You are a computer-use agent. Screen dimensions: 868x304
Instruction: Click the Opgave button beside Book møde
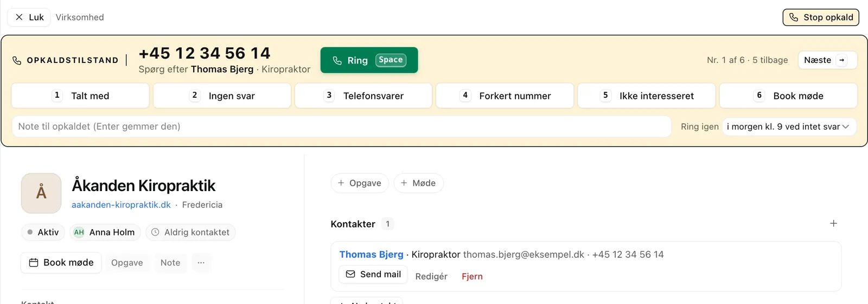127,263
